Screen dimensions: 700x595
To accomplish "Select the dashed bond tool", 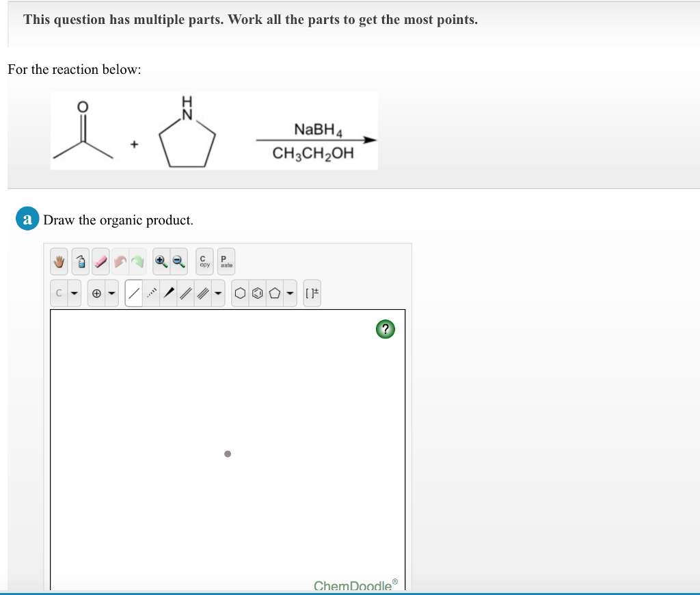I will (x=152, y=293).
